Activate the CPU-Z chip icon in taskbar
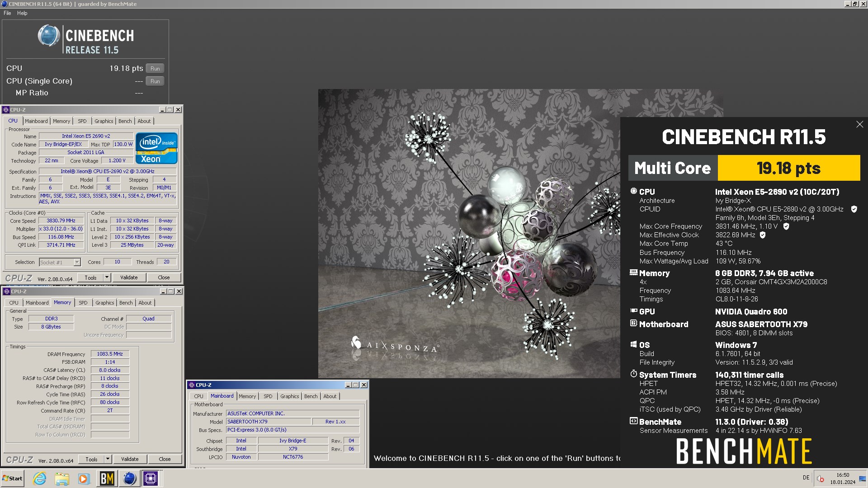Screen dimensions: 868x488 151,479
